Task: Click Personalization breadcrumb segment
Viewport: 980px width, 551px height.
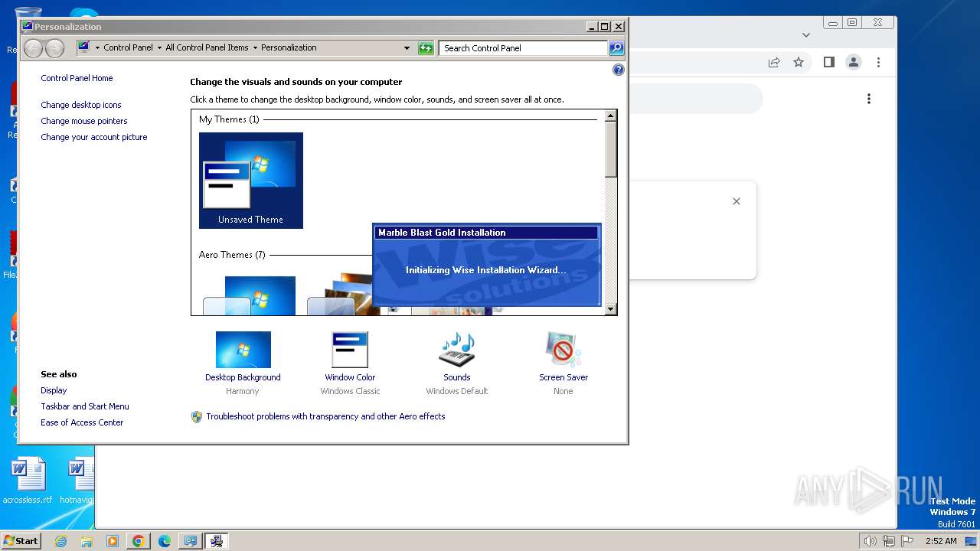Action: 289,48
